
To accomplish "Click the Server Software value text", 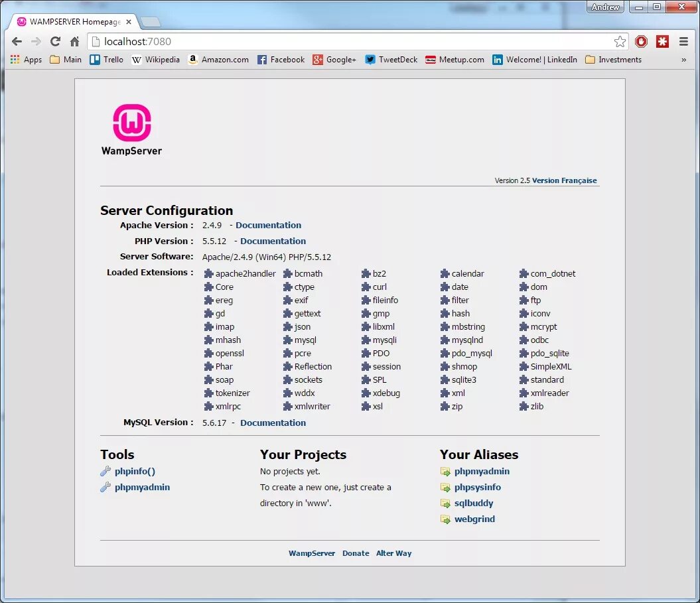I will [267, 257].
